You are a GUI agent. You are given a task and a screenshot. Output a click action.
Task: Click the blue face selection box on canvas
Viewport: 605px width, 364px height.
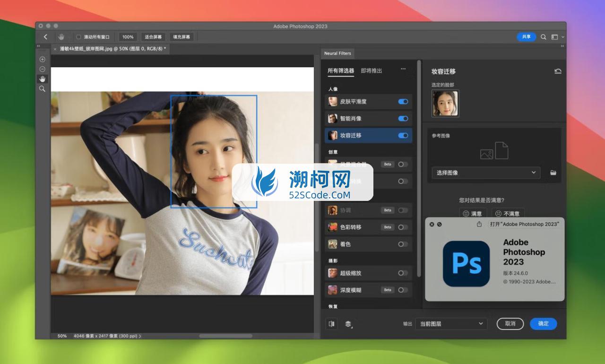tap(214, 151)
